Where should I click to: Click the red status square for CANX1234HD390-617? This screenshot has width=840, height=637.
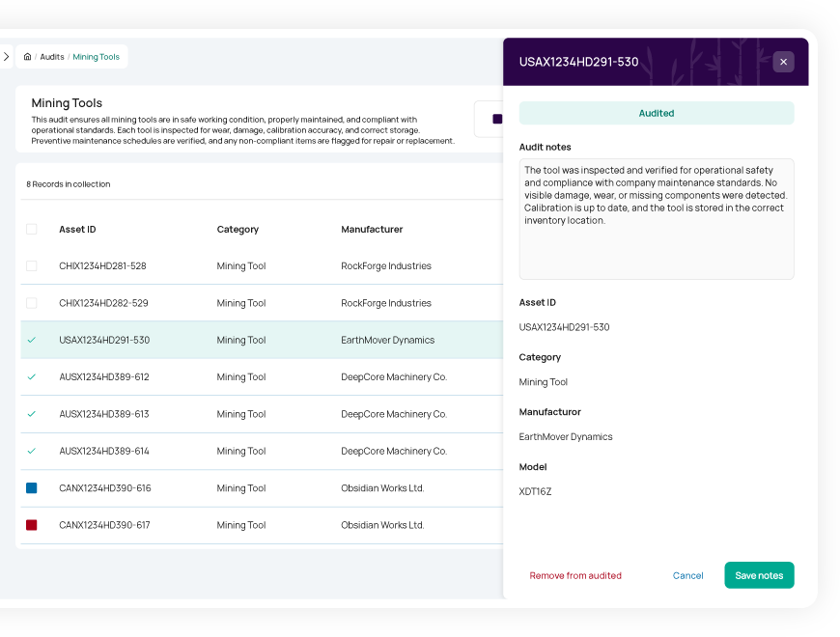point(32,525)
